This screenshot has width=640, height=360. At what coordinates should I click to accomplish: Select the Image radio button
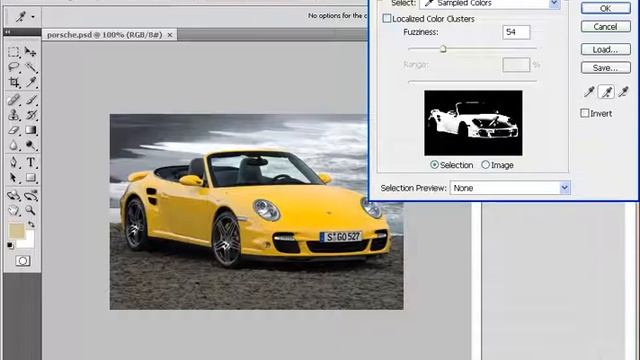point(485,164)
